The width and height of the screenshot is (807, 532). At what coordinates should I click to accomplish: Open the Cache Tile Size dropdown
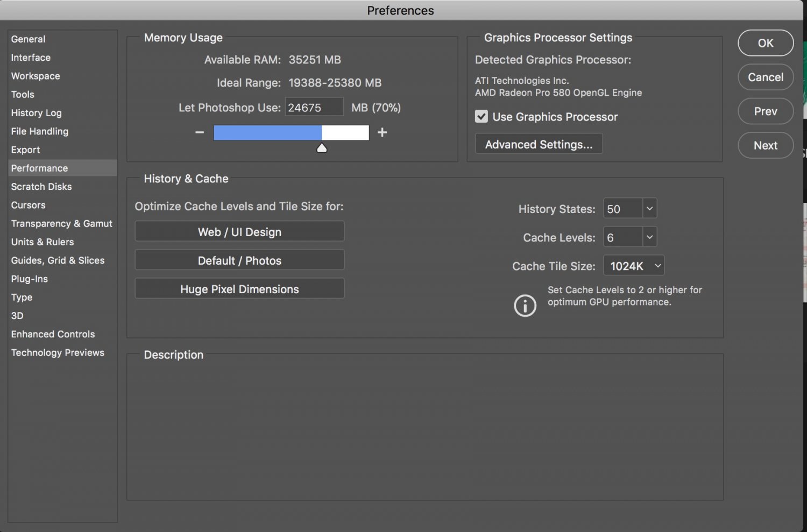coord(634,266)
